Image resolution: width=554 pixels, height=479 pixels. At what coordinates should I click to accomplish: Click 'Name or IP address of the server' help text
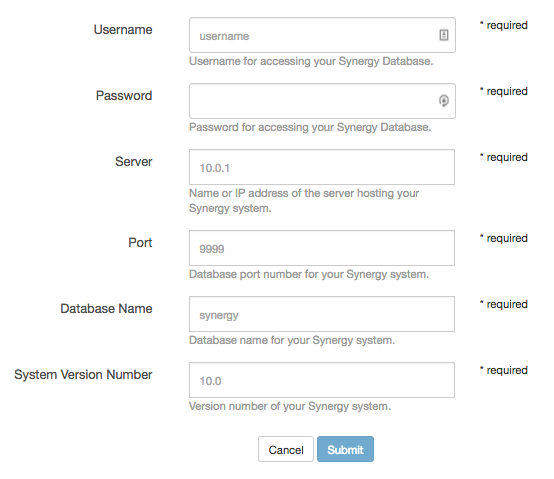[304, 200]
